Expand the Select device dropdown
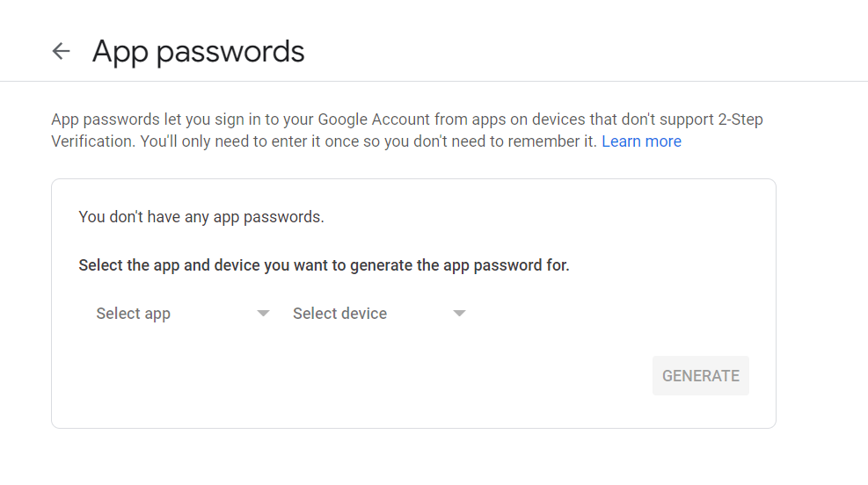 pos(379,314)
